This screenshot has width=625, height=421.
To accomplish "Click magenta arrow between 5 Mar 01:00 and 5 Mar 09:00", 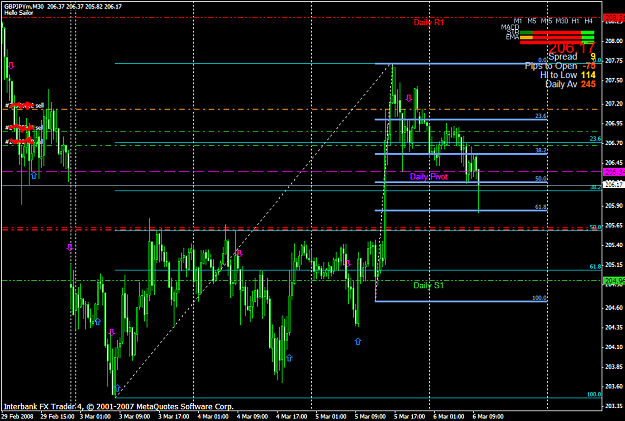I will point(348,263).
